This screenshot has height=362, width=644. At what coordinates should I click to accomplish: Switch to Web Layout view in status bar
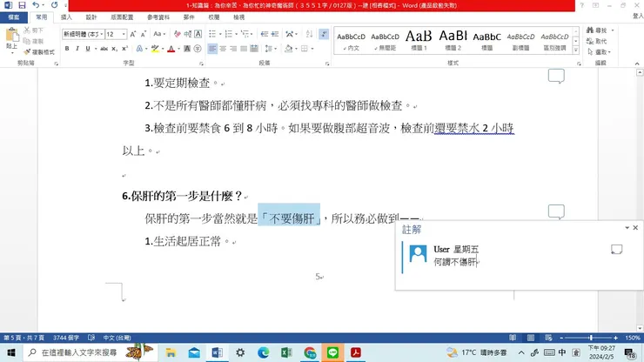pyautogui.click(x=548, y=338)
